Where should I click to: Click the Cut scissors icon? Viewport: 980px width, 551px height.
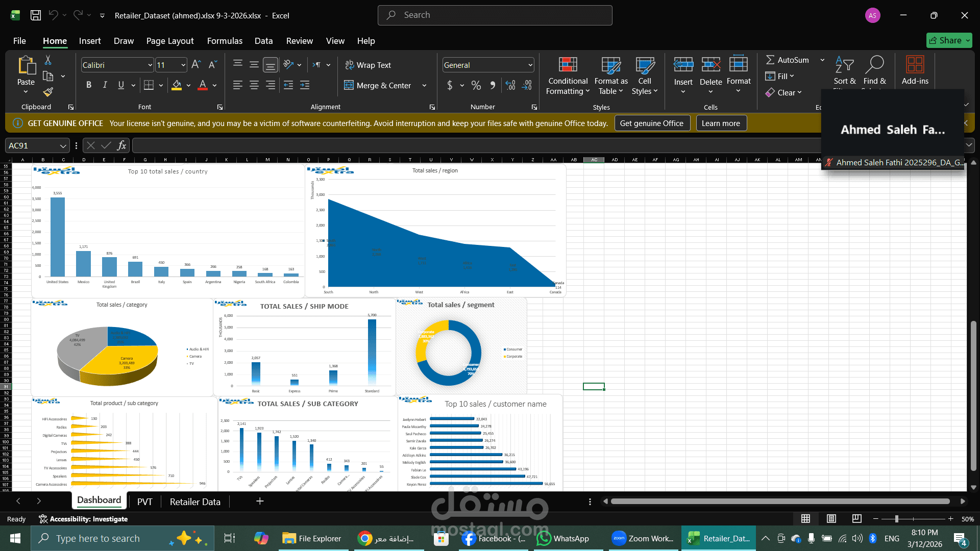(48, 60)
